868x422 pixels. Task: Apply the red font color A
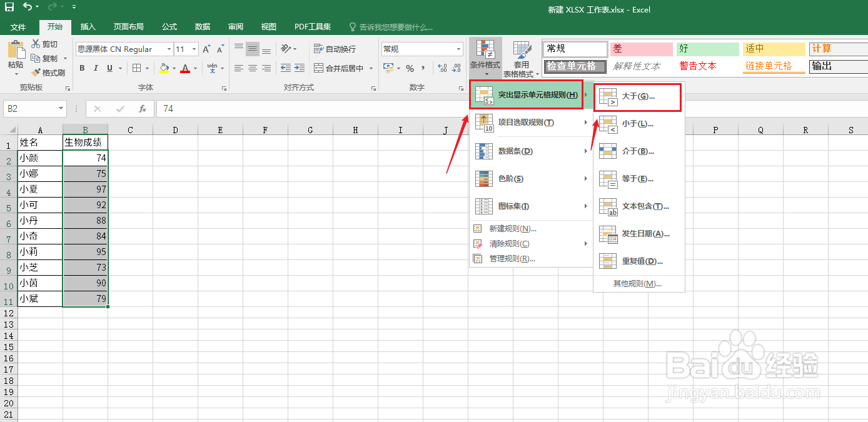[x=185, y=68]
